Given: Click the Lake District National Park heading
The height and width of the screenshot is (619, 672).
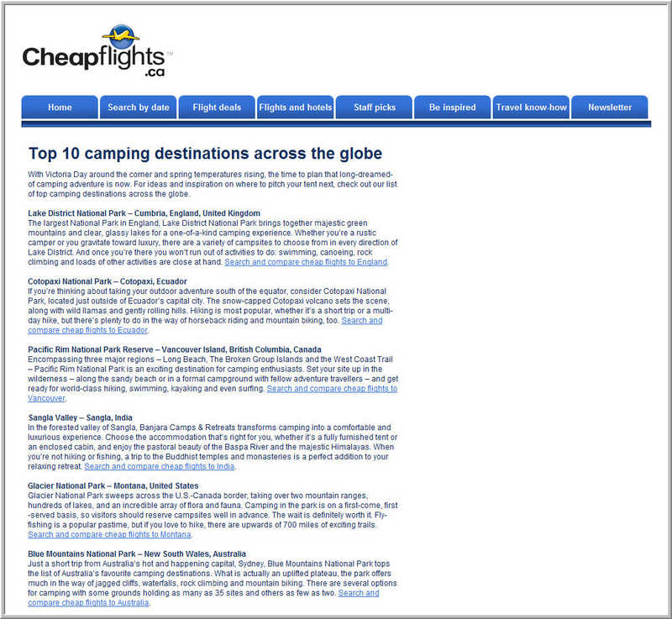Looking at the screenshot, I should click(x=144, y=212).
